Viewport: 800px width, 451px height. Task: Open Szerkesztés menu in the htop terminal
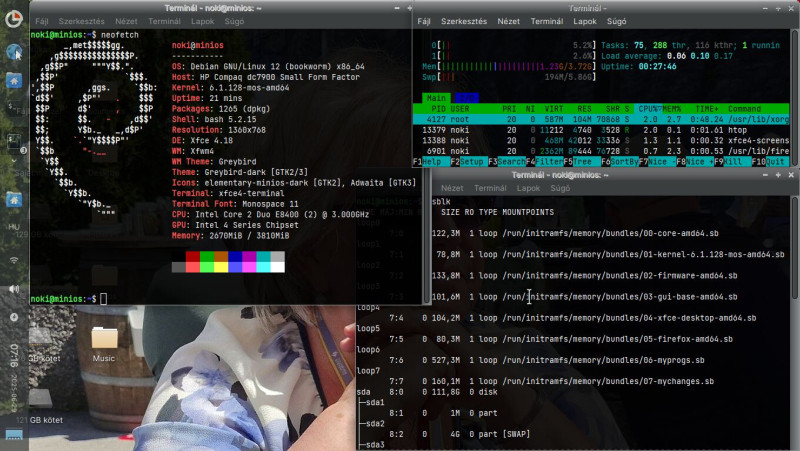coord(464,21)
